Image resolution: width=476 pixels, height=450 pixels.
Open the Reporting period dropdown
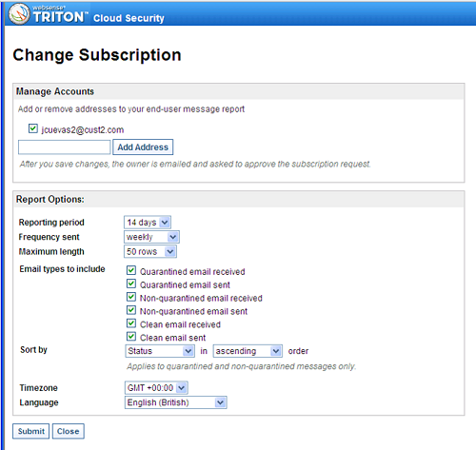(148, 223)
